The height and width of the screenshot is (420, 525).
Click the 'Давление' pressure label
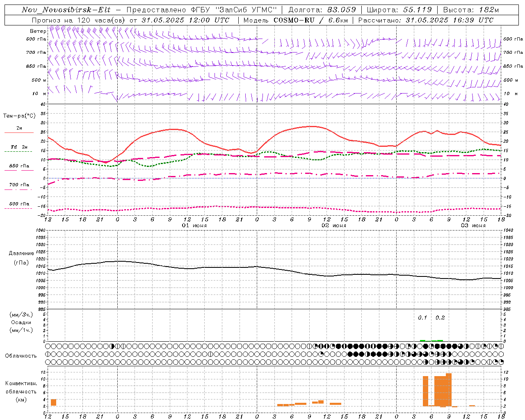tap(21, 253)
